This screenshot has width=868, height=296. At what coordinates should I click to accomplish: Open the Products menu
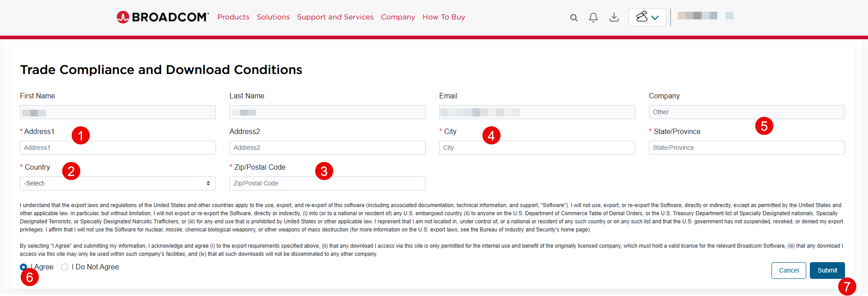click(233, 17)
